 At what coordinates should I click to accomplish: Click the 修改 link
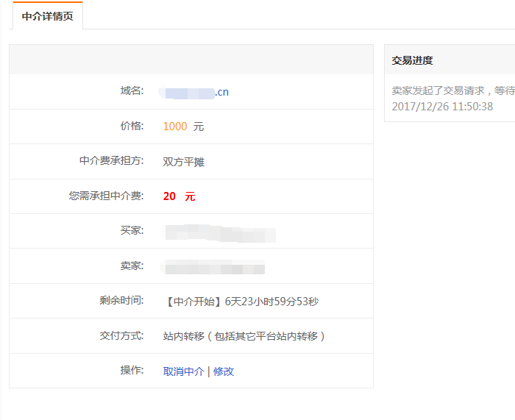click(x=224, y=371)
